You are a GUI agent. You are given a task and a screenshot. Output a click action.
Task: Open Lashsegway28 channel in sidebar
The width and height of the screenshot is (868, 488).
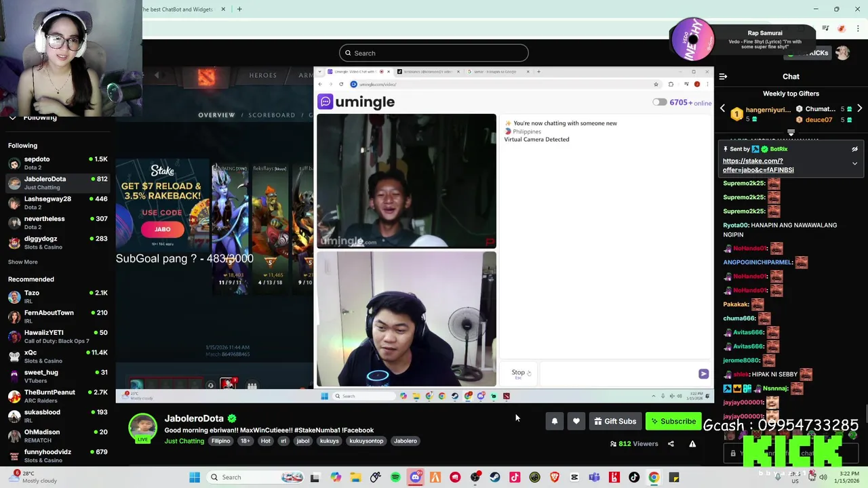(x=58, y=203)
